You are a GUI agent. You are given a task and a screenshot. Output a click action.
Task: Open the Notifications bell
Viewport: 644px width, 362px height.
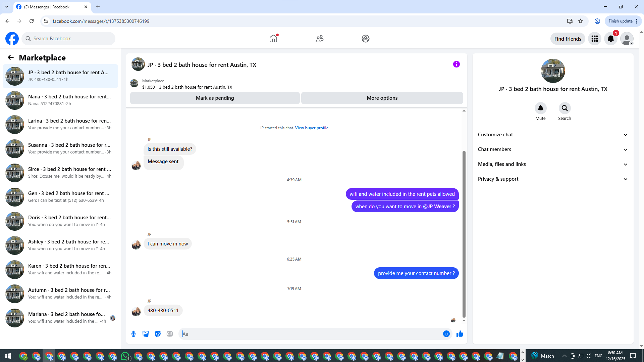(x=611, y=39)
